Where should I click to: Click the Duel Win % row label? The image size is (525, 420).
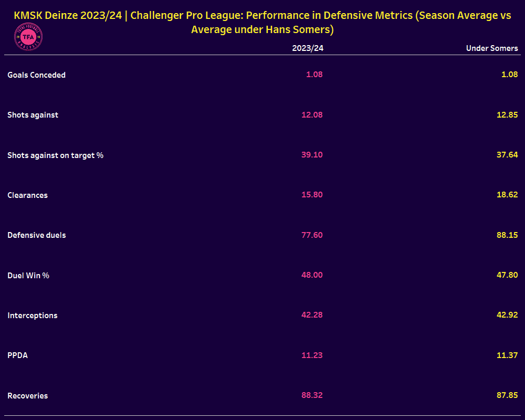click(28, 275)
